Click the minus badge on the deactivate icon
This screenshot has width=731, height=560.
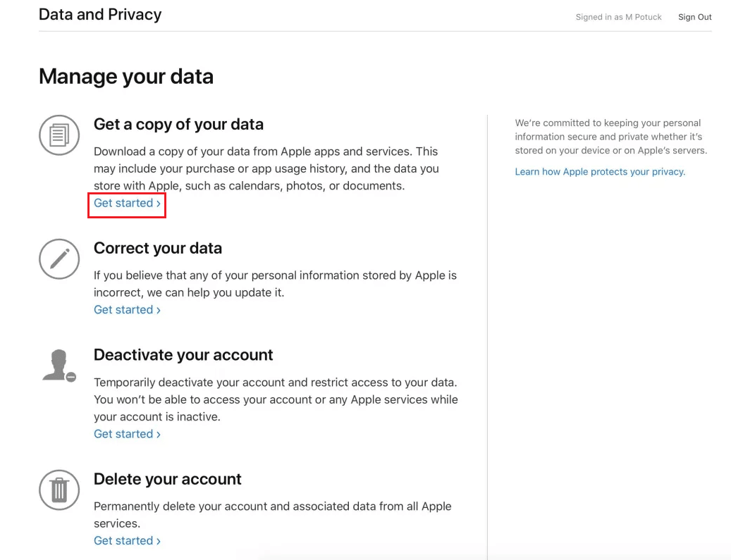click(71, 377)
